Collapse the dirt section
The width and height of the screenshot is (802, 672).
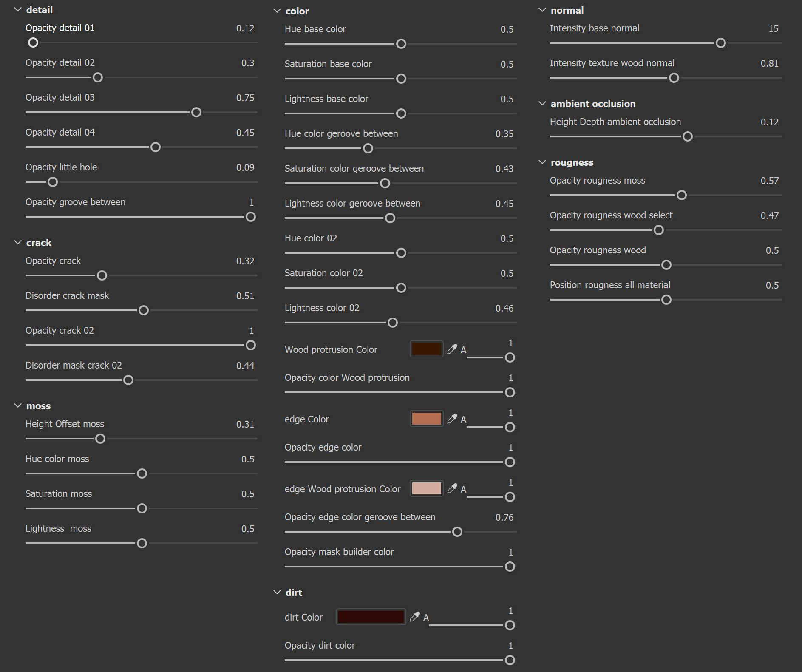[277, 592]
